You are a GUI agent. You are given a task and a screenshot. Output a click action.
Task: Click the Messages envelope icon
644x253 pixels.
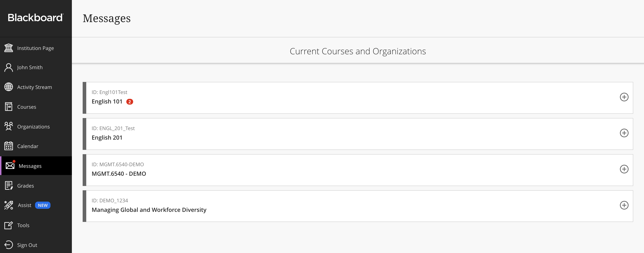(10, 165)
